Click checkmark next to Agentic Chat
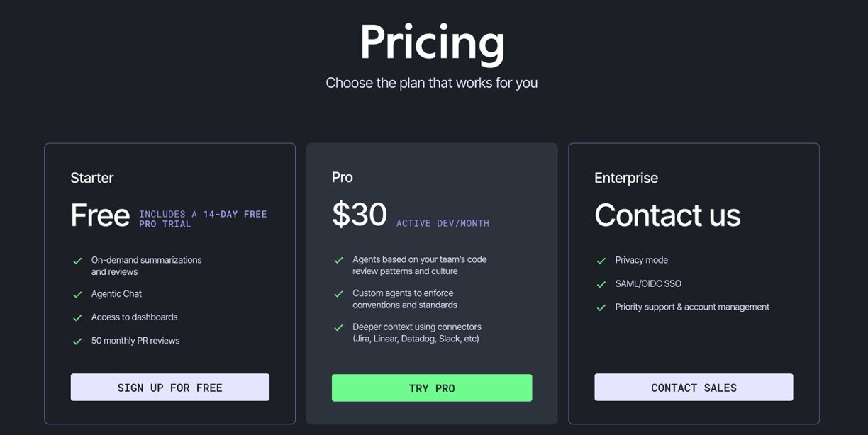Image resolution: width=868 pixels, height=435 pixels. (78, 294)
